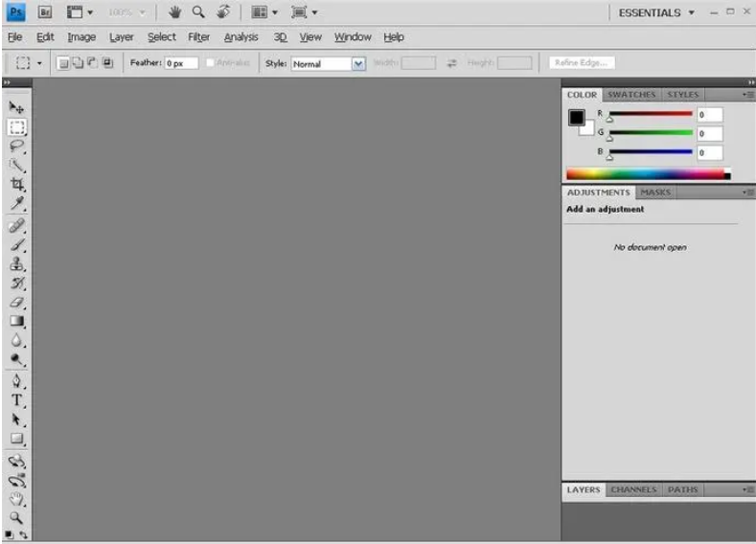Choose Intersect with selection mode

[107, 62]
